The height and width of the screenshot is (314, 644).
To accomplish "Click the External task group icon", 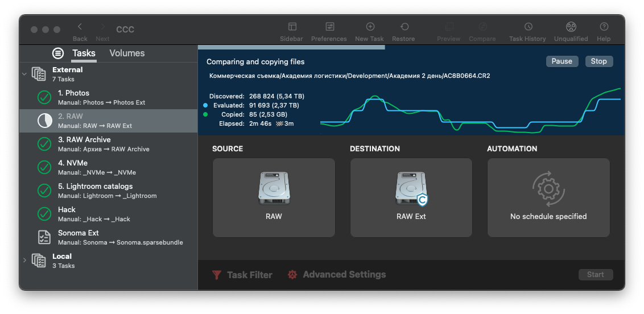I will pos(39,75).
